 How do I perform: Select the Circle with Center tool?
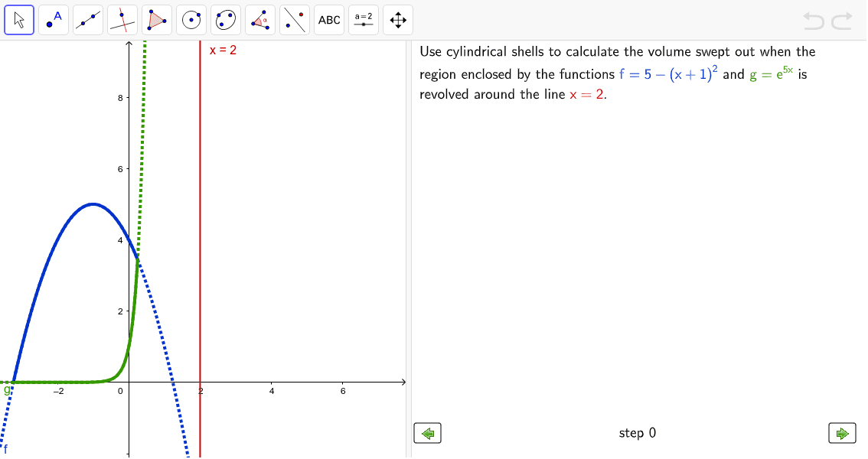[191, 19]
